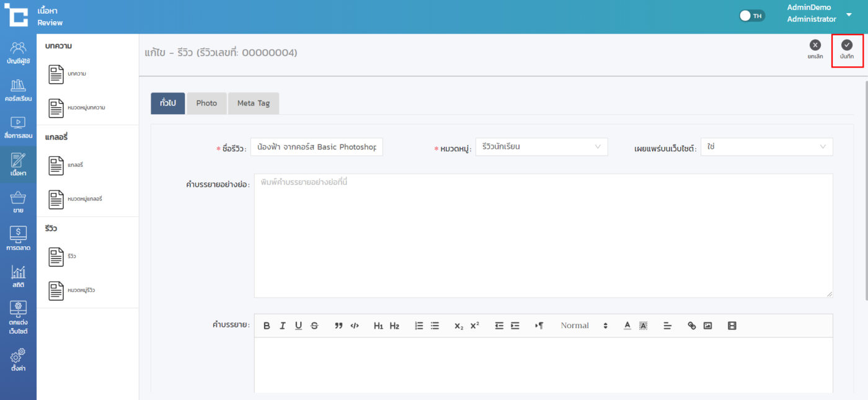
Task: Click the insert video film icon
Action: tap(732, 326)
